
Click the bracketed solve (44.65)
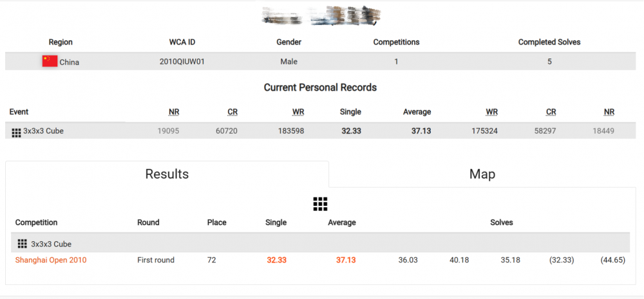pos(613,260)
